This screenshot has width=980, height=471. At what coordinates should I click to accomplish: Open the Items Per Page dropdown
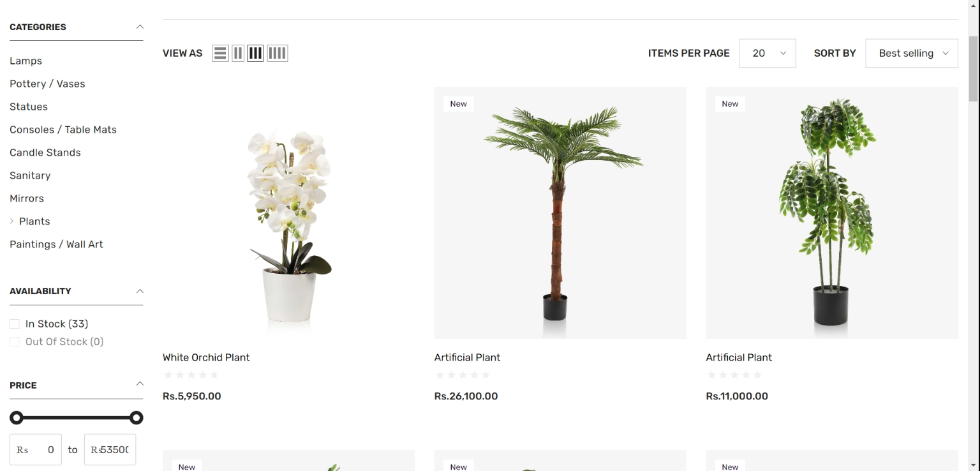pyautogui.click(x=767, y=54)
